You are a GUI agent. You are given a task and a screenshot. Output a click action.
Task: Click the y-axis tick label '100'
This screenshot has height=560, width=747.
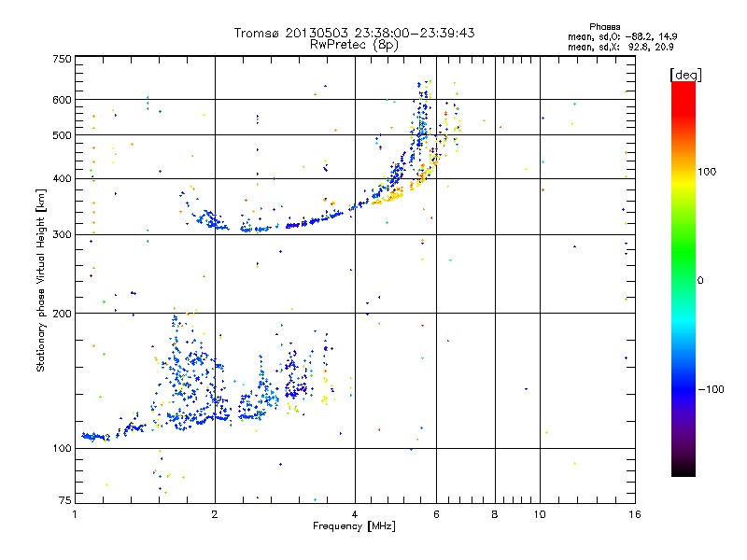coord(62,449)
